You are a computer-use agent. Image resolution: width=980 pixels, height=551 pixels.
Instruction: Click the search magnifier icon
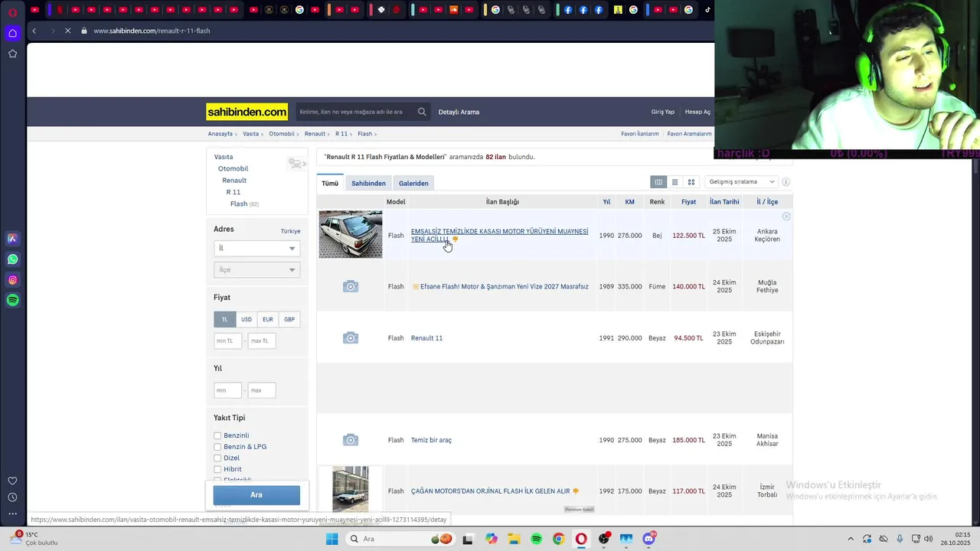point(422,112)
